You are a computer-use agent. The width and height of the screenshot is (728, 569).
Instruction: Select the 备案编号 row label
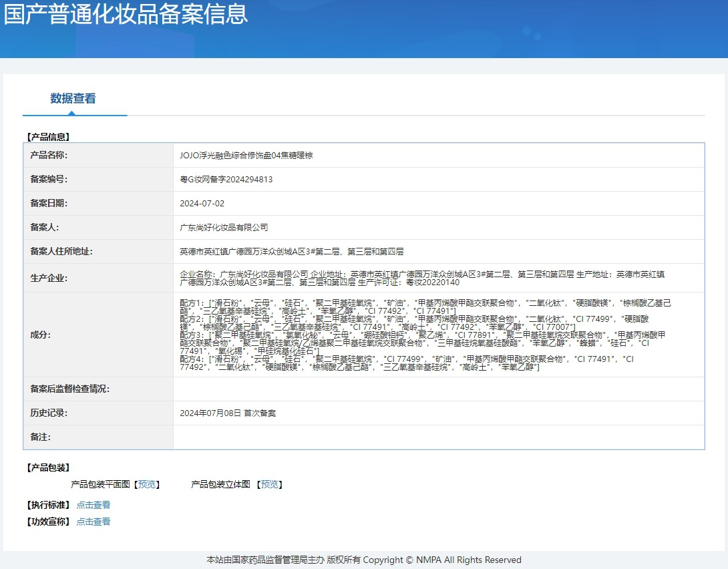pos(49,179)
